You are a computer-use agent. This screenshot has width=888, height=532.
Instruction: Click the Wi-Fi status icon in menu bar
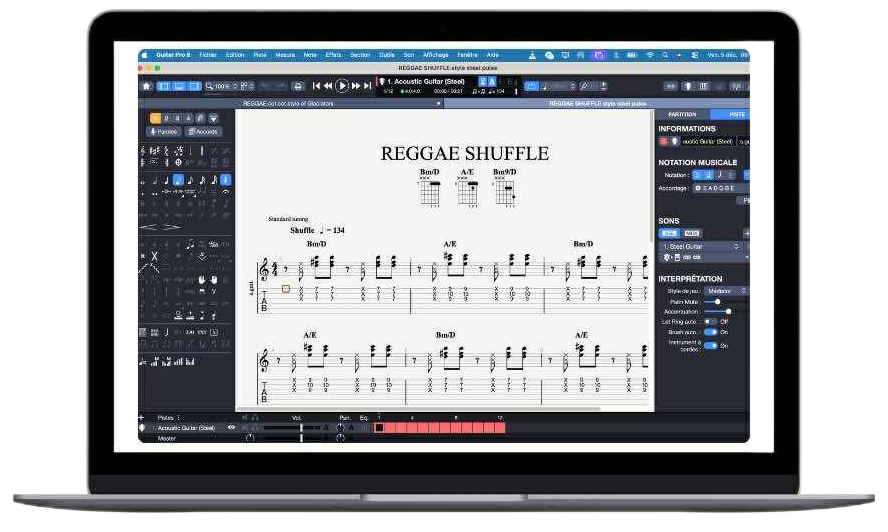coord(650,55)
